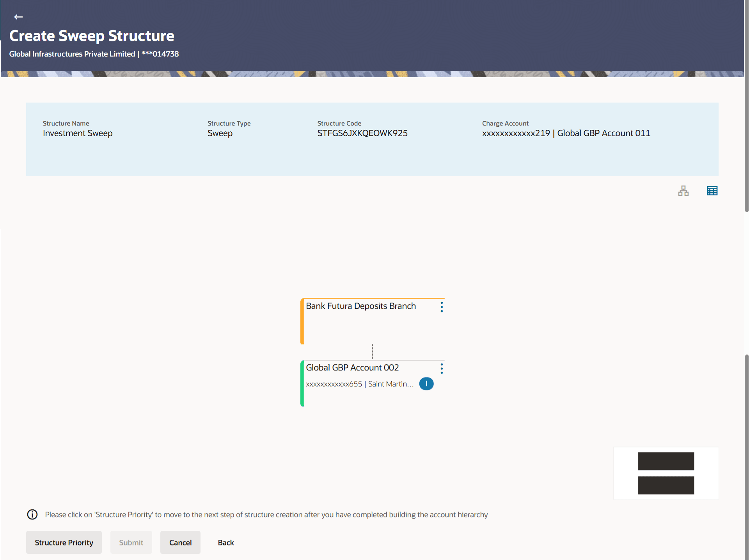This screenshot has width=749, height=560.
Task: Click upper block in minimap
Action: tap(666, 461)
